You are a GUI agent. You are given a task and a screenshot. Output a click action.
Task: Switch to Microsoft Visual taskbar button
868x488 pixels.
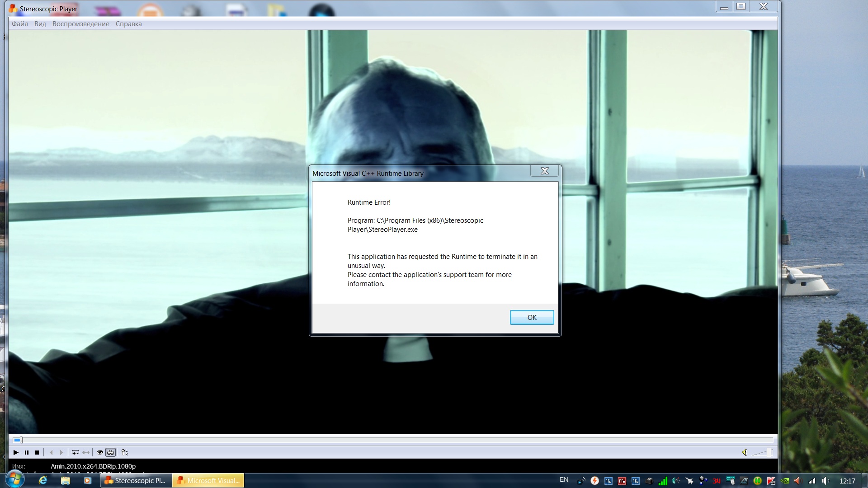[208, 480]
